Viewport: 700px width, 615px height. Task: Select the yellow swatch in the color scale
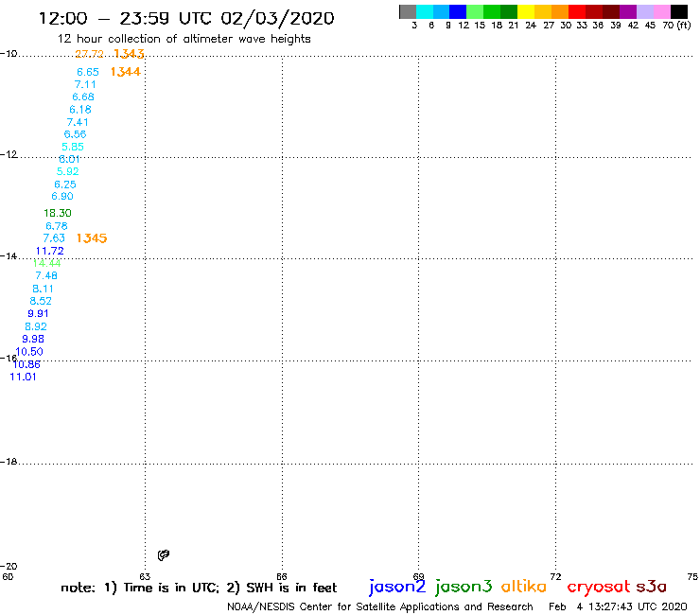(526, 11)
